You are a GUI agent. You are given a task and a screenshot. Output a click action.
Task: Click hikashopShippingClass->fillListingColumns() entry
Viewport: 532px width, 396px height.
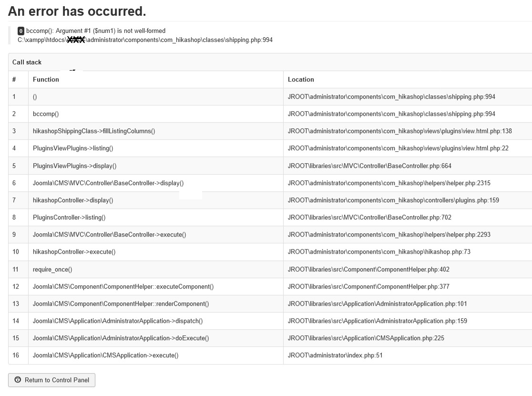point(94,131)
